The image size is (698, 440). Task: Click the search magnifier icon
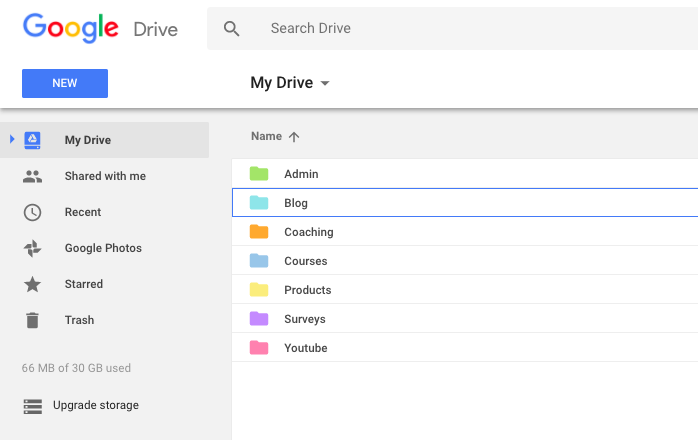point(231,29)
